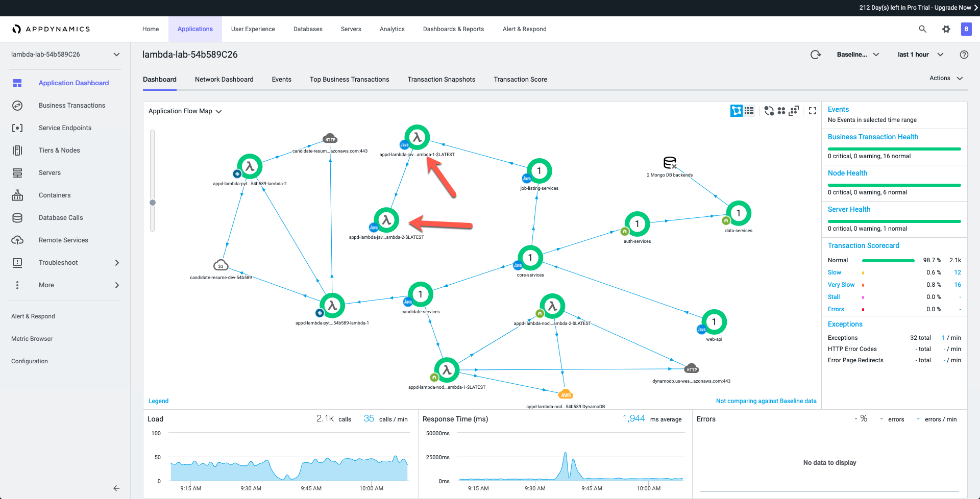Expand the Troubleshoot sidebar submenu
This screenshot has height=499, width=980.
coord(117,263)
